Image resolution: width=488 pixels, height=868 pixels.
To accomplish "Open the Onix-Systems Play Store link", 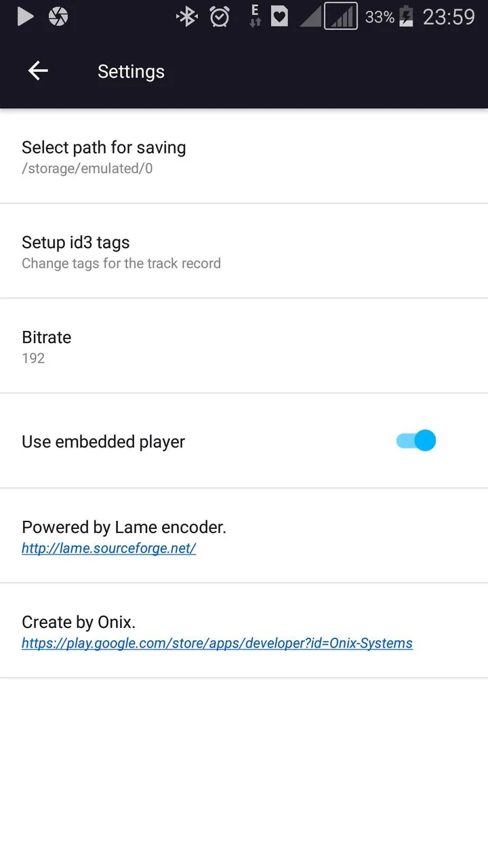I will click(217, 644).
